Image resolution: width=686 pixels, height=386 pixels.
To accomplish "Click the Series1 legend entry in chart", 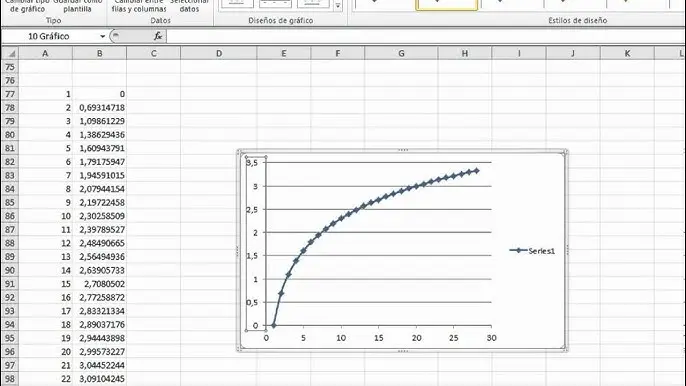I will tap(532, 251).
